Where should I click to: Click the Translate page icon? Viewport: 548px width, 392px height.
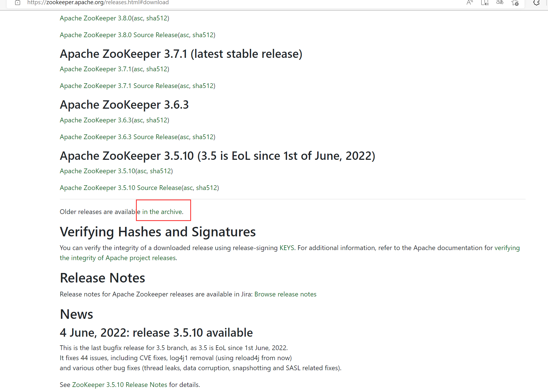point(500,3)
